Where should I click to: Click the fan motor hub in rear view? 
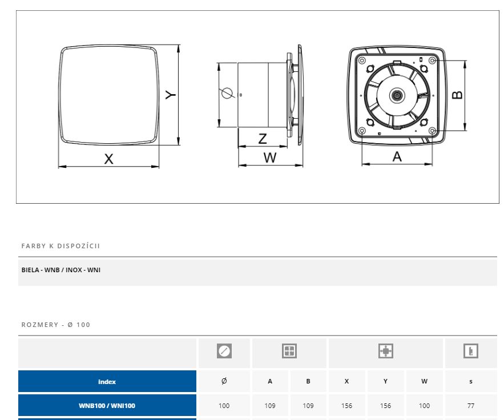coord(396,95)
